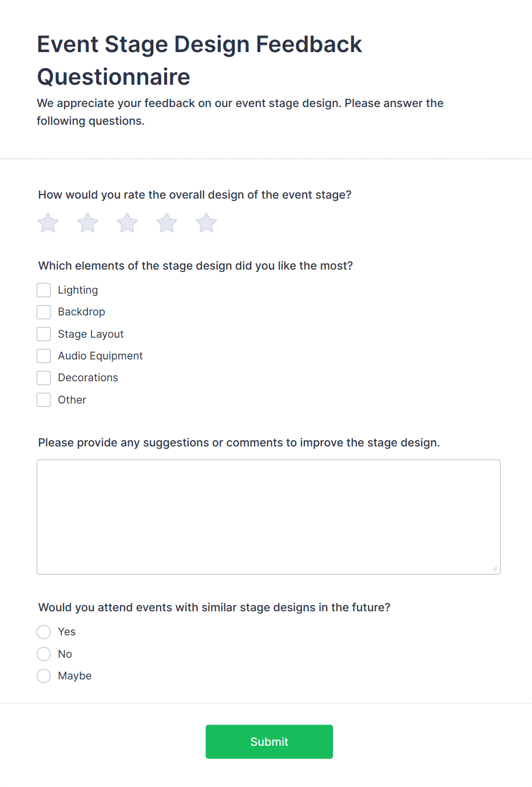Click the textarea resize handle
The height and width of the screenshot is (787, 532).
495,569
